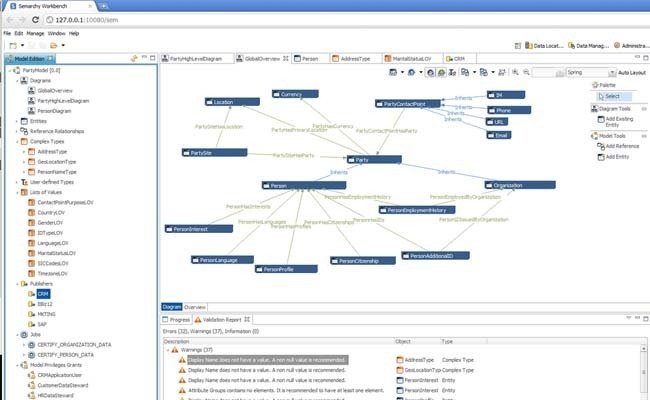Select the Add Entity tool
Screen dimensions: 650x400
click(616, 157)
